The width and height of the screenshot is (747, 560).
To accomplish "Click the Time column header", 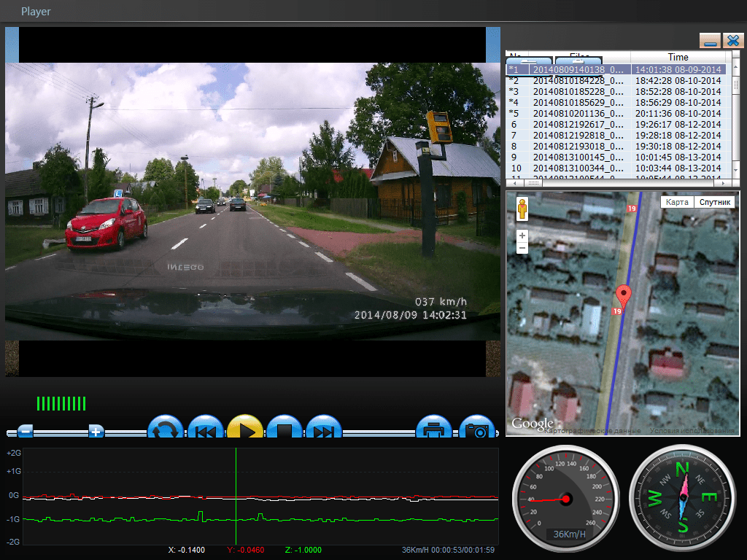I will point(678,57).
